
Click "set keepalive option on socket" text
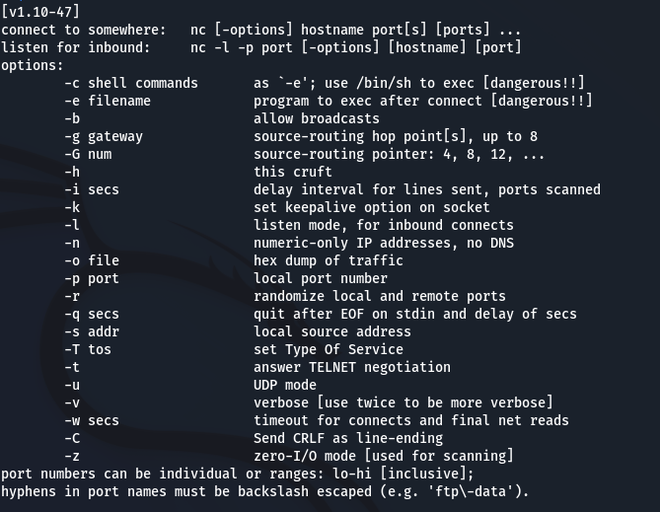[372, 208]
